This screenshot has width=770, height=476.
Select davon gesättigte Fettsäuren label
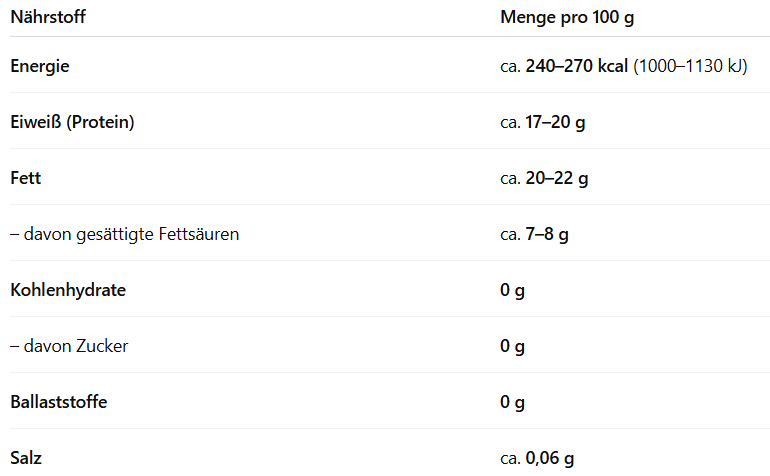pyautogui.click(x=125, y=234)
